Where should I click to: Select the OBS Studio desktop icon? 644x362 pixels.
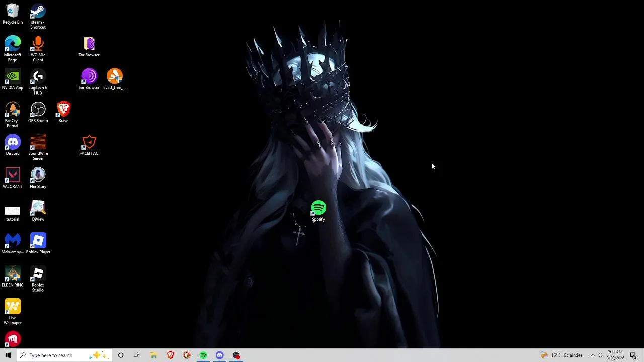click(38, 112)
